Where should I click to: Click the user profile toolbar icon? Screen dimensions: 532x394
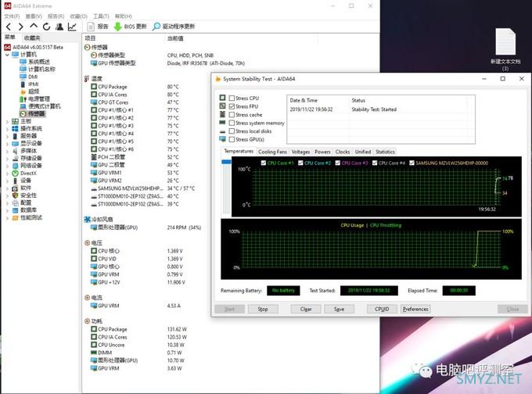point(59,27)
